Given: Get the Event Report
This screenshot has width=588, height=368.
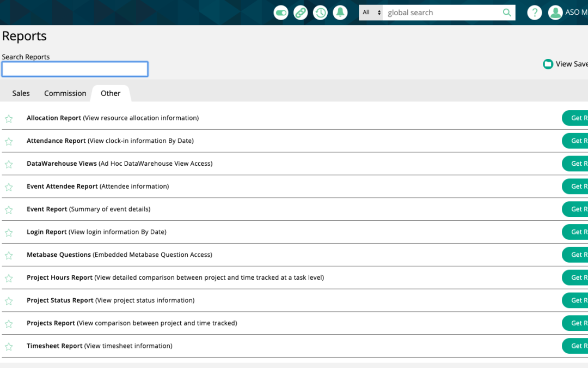Looking at the screenshot, I should pos(575,209).
